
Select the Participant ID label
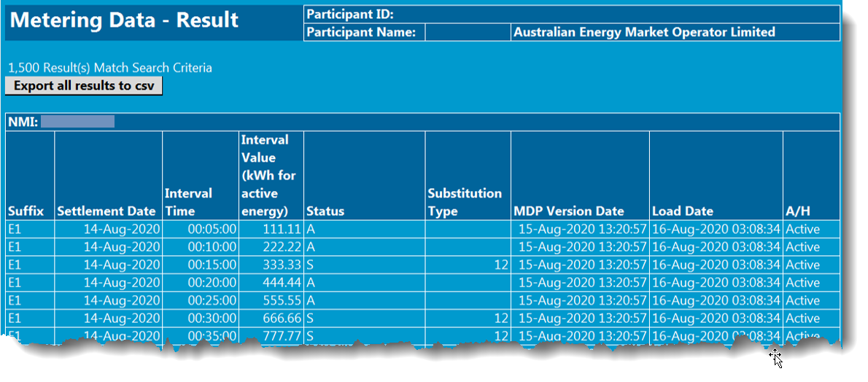click(350, 14)
